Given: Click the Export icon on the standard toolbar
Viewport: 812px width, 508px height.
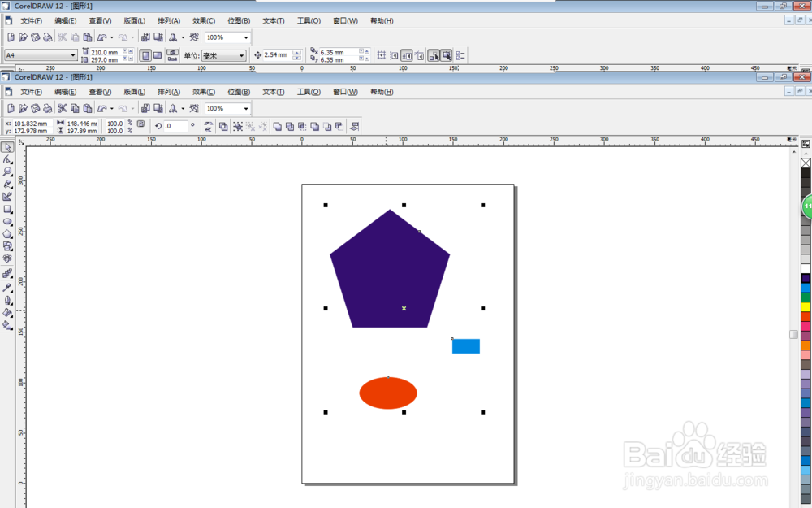Looking at the screenshot, I should coord(159,108).
